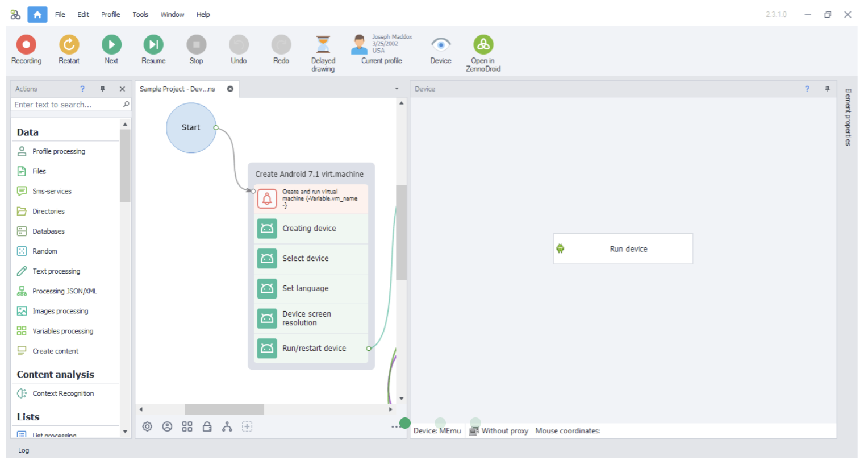Expand the Element properties side panel
The height and width of the screenshot is (464, 868).
[848, 117]
